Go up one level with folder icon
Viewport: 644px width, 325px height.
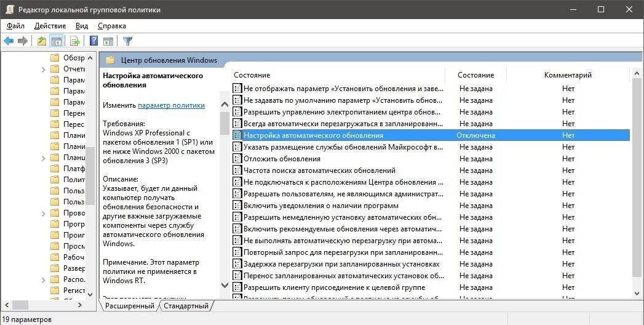click(41, 41)
